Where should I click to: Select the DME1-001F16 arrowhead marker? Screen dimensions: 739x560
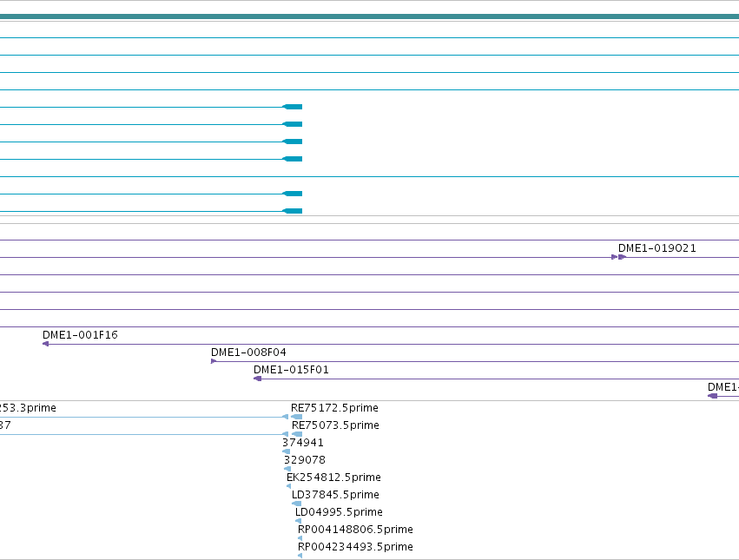tap(46, 344)
